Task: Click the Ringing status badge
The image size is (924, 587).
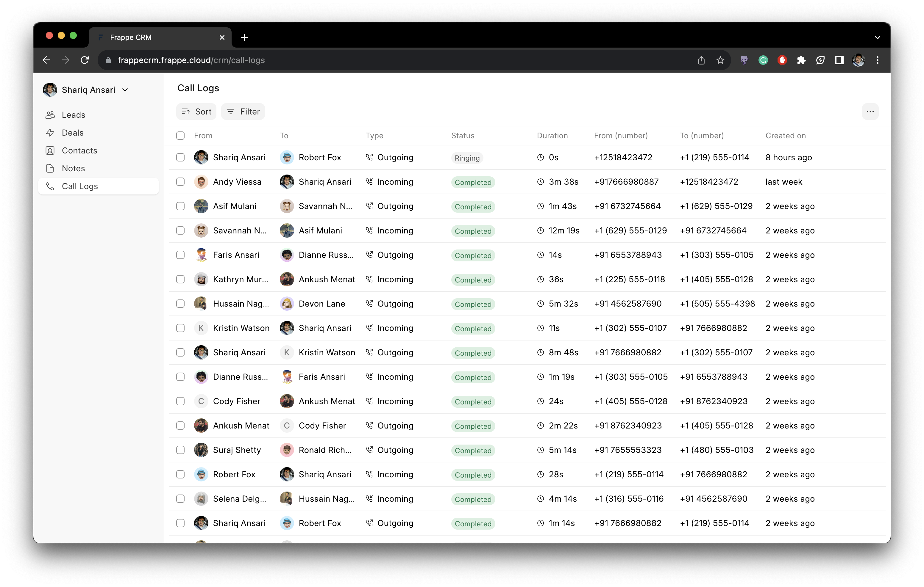Action: click(466, 158)
